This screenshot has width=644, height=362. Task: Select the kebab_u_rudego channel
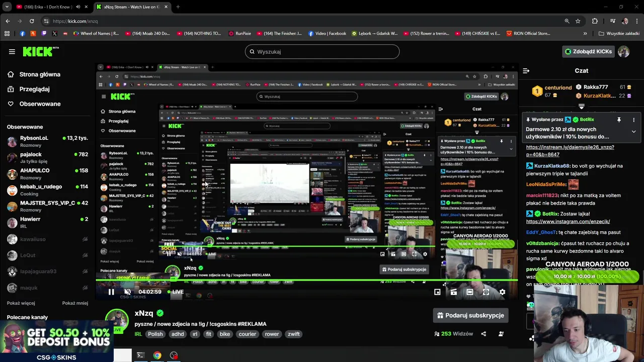click(x=47, y=190)
